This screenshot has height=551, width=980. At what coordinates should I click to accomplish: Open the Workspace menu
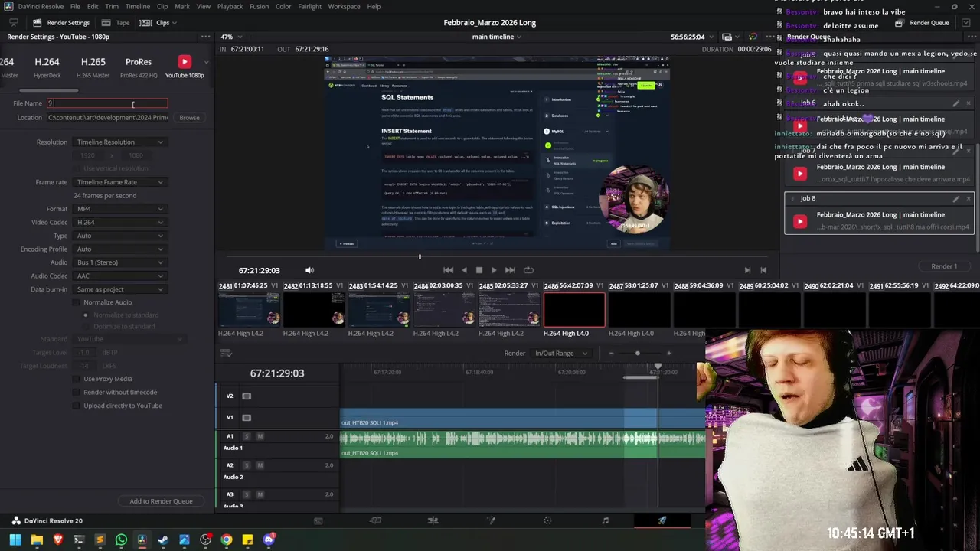344,6
